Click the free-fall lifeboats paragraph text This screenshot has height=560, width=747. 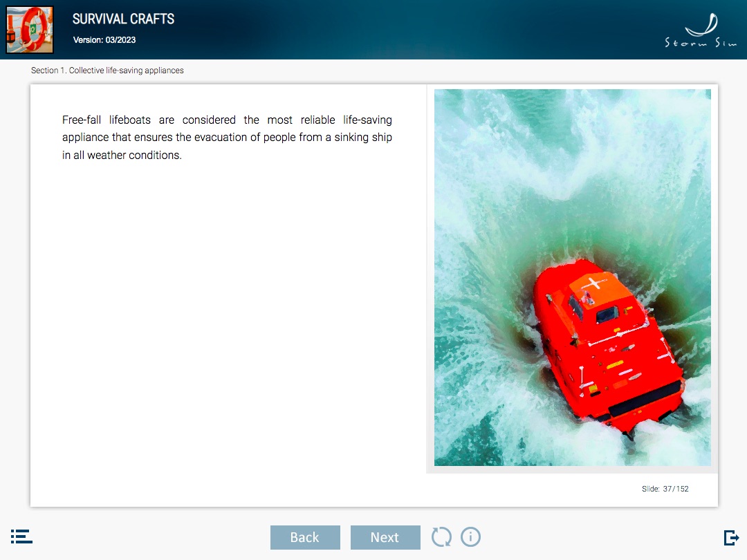click(x=227, y=137)
